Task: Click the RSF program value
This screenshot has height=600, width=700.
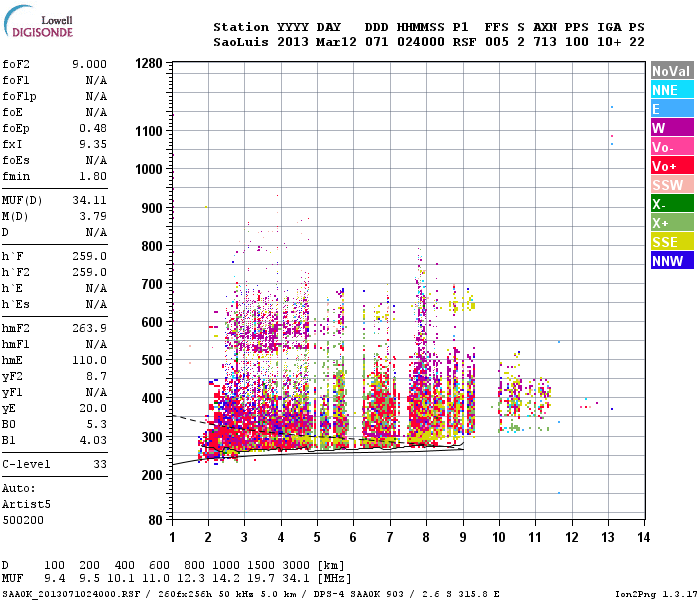Action: [464, 42]
